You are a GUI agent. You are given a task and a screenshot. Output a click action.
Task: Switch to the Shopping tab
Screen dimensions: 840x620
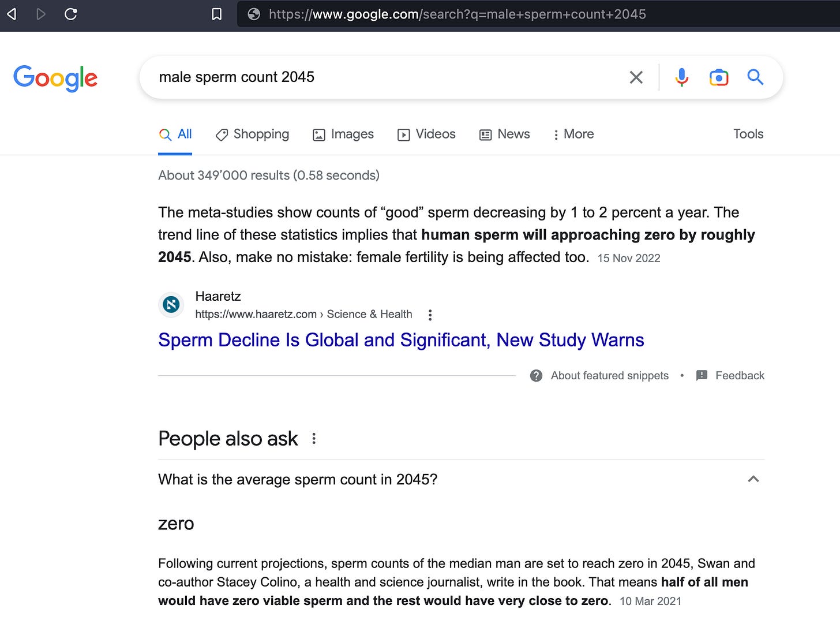pos(252,134)
